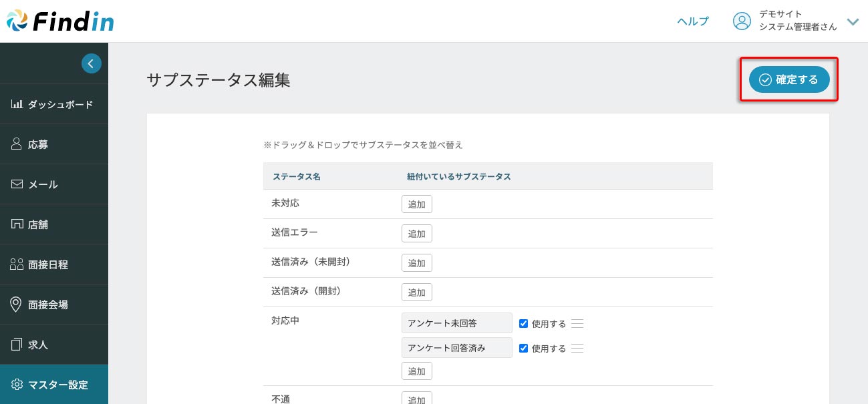Open the user account dropdown chevron
The width and height of the screenshot is (868, 404).
click(x=853, y=21)
